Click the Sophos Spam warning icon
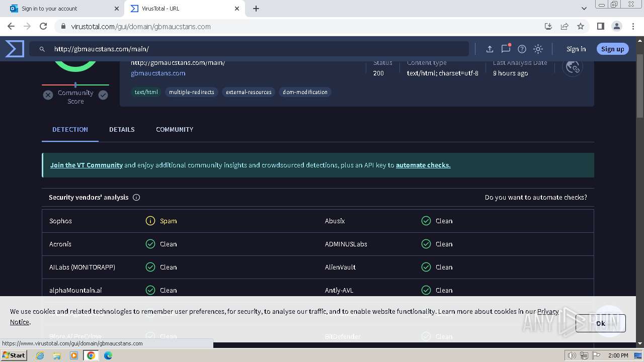644x362 pixels. click(x=150, y=221)
